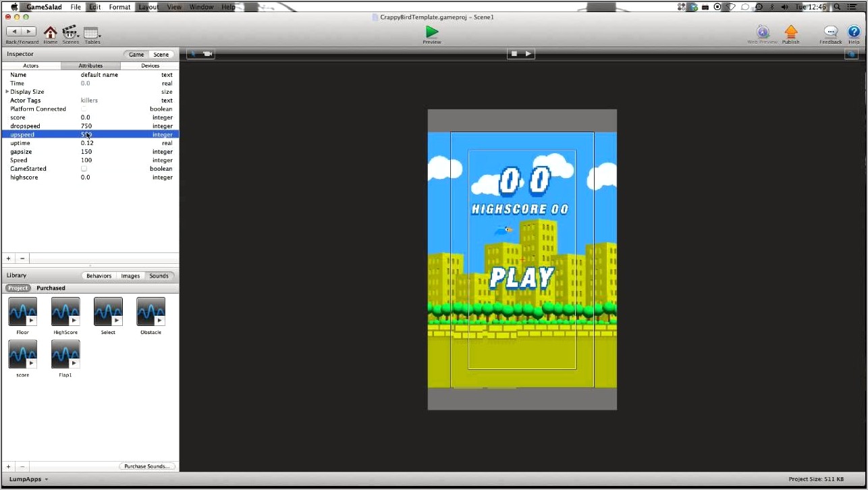Select the bird actor in scene
The width and height of the screenshot is (868, 490).
(x=504, y=230)
